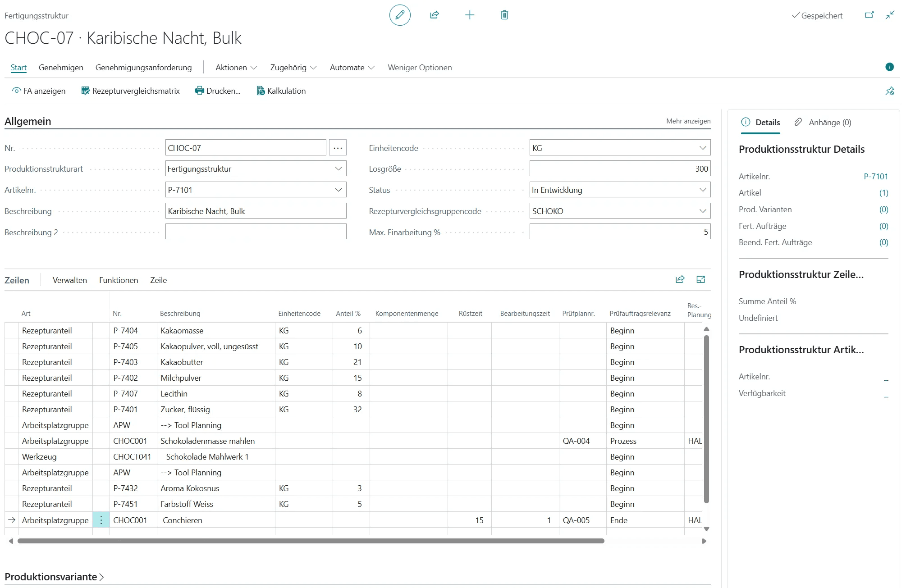Open article link P-7101 in Details
The height and width of the screenshot is (588, 906).
click(876, 176)
